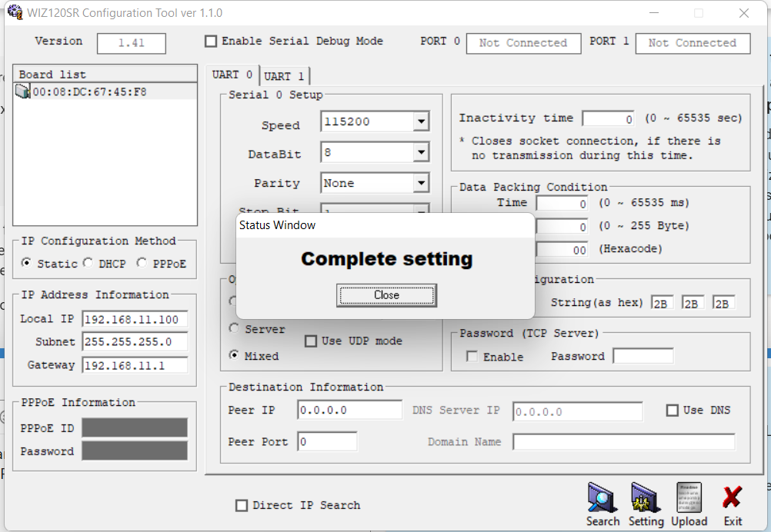Select board 00:08:DC:67:45:F8 in the list

89,91
